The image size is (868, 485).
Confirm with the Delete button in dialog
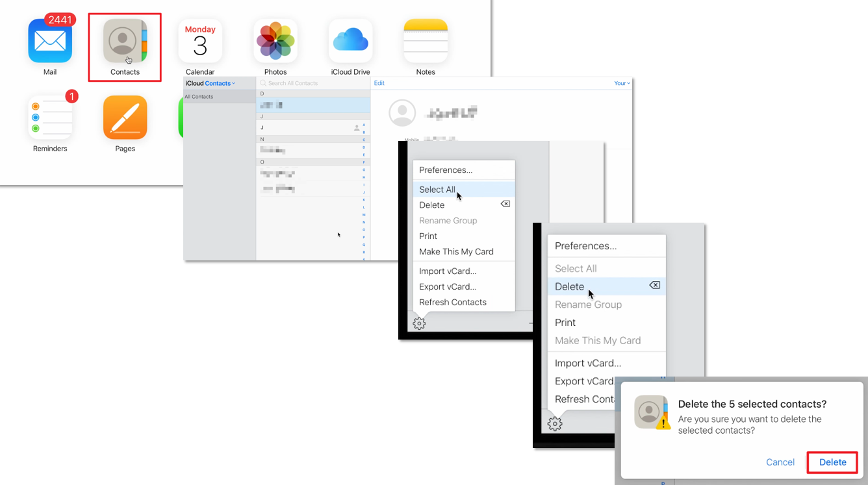(x=832, y=462)
